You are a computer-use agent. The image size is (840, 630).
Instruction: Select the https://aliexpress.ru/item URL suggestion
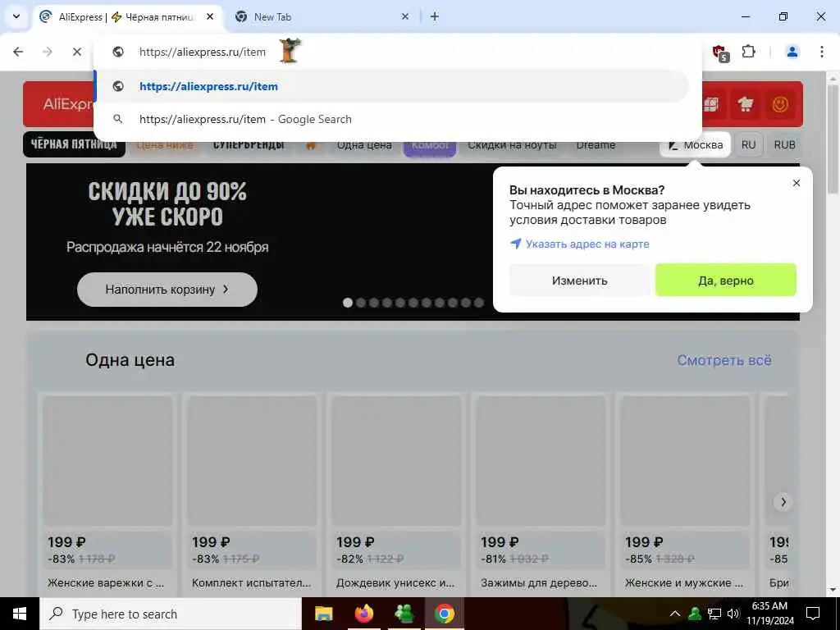point(392,86)
